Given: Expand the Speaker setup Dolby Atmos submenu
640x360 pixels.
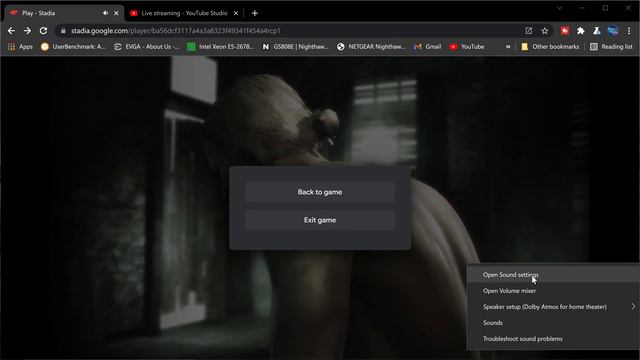Looking at the screenshot, I should [x=553, y=307].
